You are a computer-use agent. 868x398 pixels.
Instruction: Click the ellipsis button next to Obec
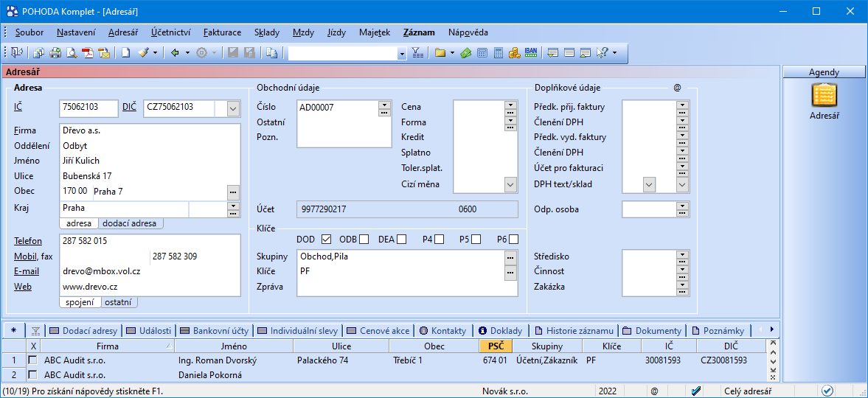pyautogui.click(x=233, y=192)
